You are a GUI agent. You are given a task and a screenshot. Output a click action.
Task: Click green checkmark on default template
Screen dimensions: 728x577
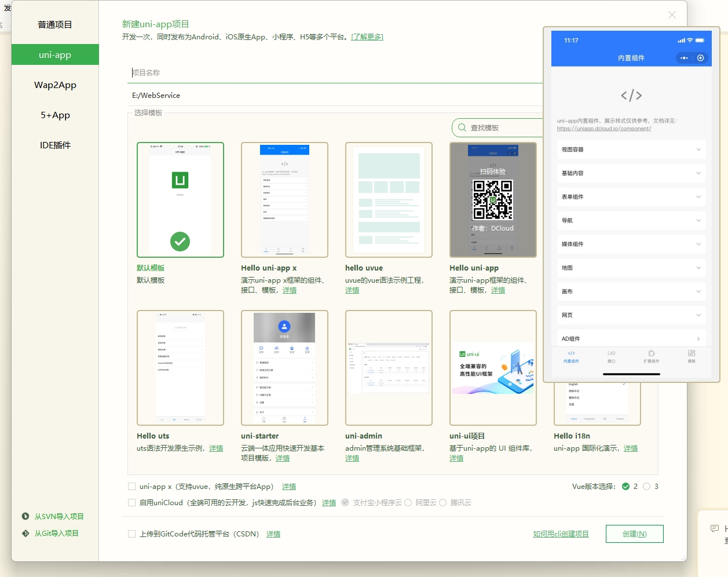pos(180,241)
